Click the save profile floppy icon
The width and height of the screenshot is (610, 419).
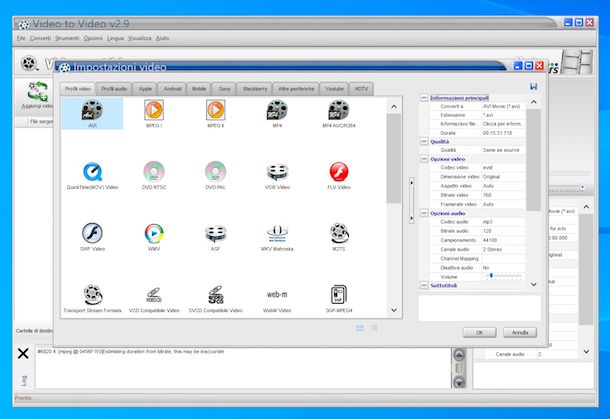[533, 86]
